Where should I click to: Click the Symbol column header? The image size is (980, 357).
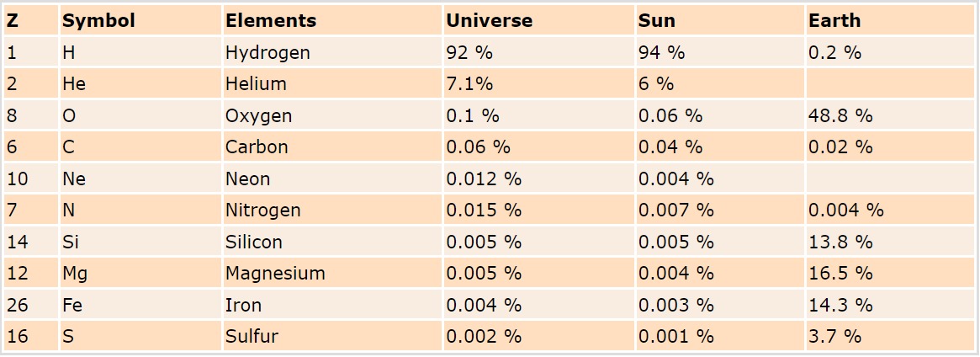click(98, 21)
